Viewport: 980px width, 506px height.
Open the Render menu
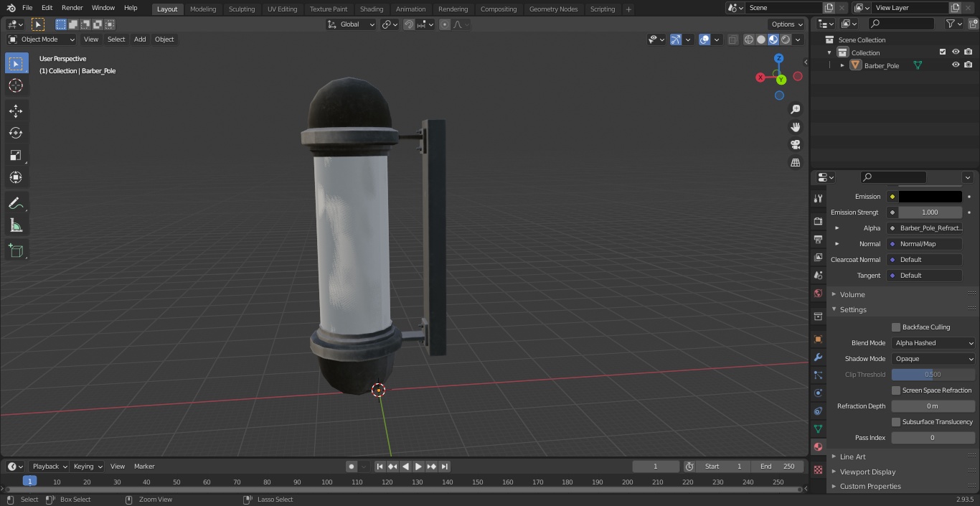coord(72,8)
